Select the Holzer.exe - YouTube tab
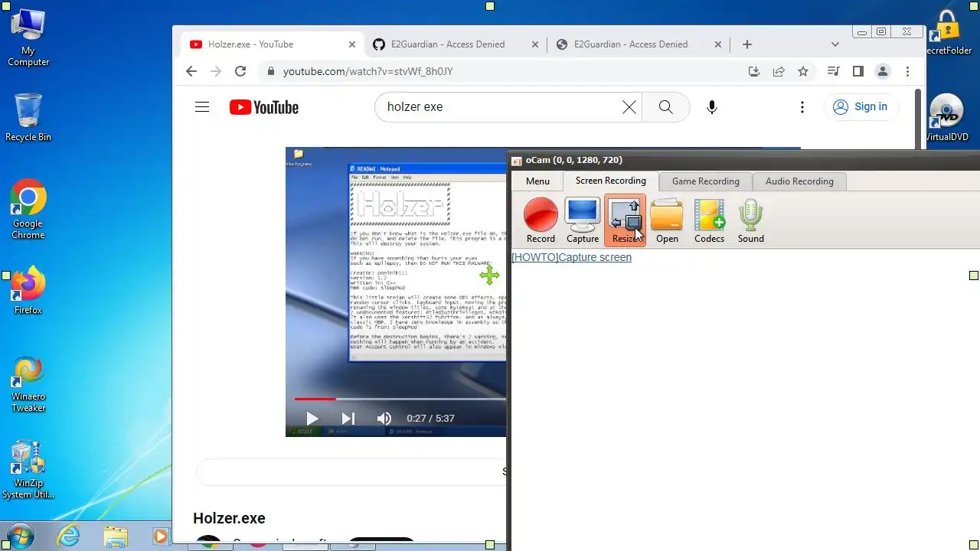The height and width of the screenshot is (551, 980). tap(272, 44)
